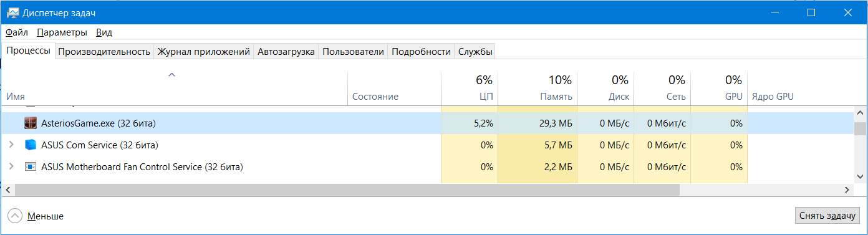Screen dimensions: 868x235
Task: Click the sort arrow above the Имя column
Action: pos(172,75)
